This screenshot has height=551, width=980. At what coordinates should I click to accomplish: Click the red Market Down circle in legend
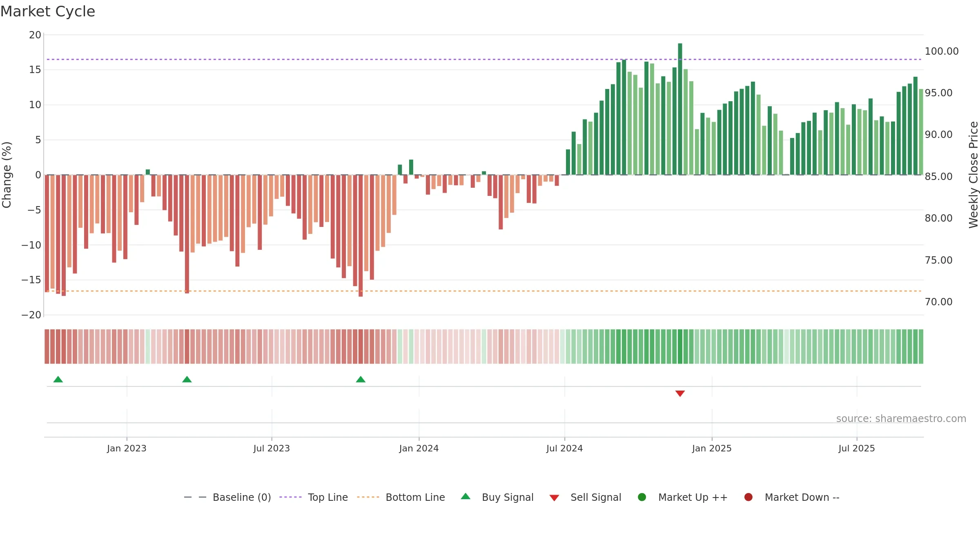(748, 497)
